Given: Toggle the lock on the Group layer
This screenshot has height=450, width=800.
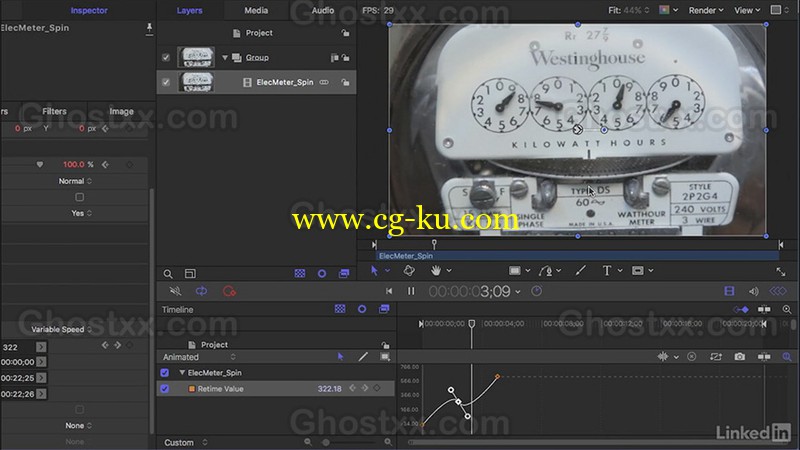Looking at the screenshot, I should point(346,58).
